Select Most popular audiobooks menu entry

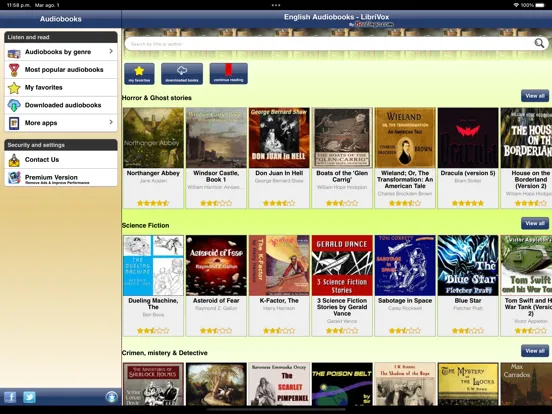(x=61, y=70)
